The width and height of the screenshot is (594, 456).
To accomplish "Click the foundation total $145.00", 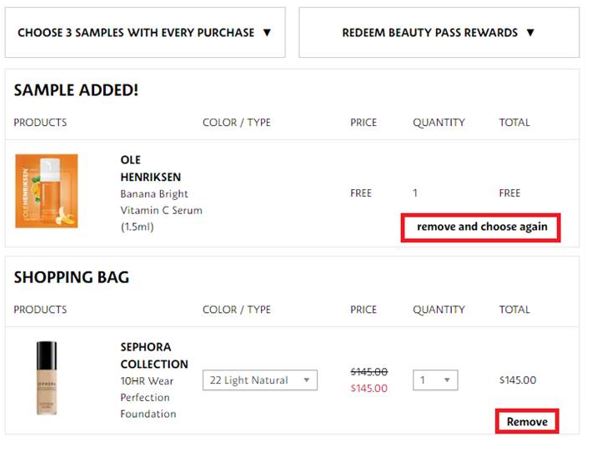I will tap(517, 380).
